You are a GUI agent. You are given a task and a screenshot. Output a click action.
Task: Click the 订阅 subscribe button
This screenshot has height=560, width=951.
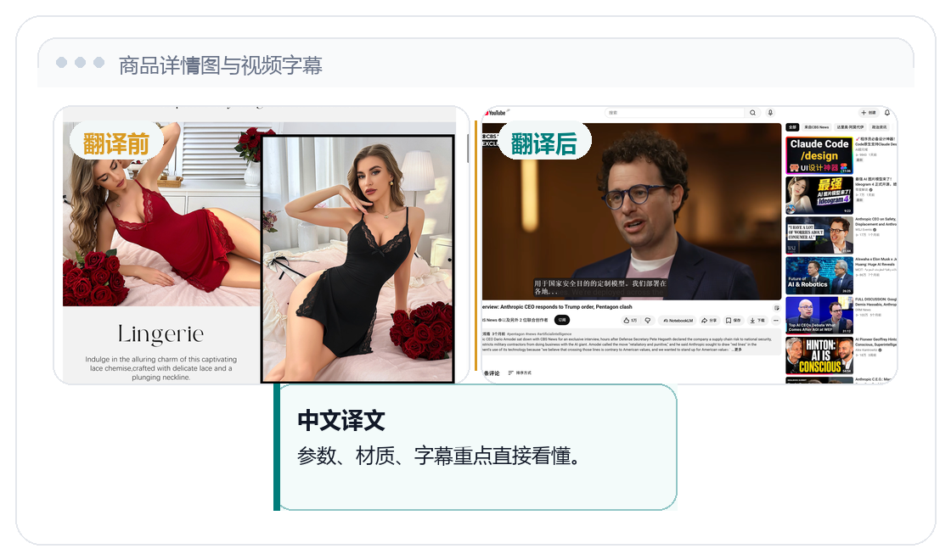pos(562,320)
